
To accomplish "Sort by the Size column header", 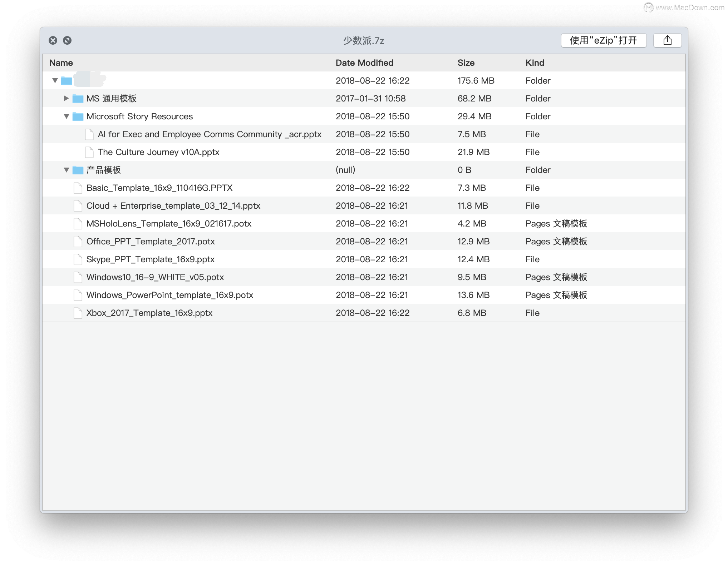I will click(x=466, y=63).
